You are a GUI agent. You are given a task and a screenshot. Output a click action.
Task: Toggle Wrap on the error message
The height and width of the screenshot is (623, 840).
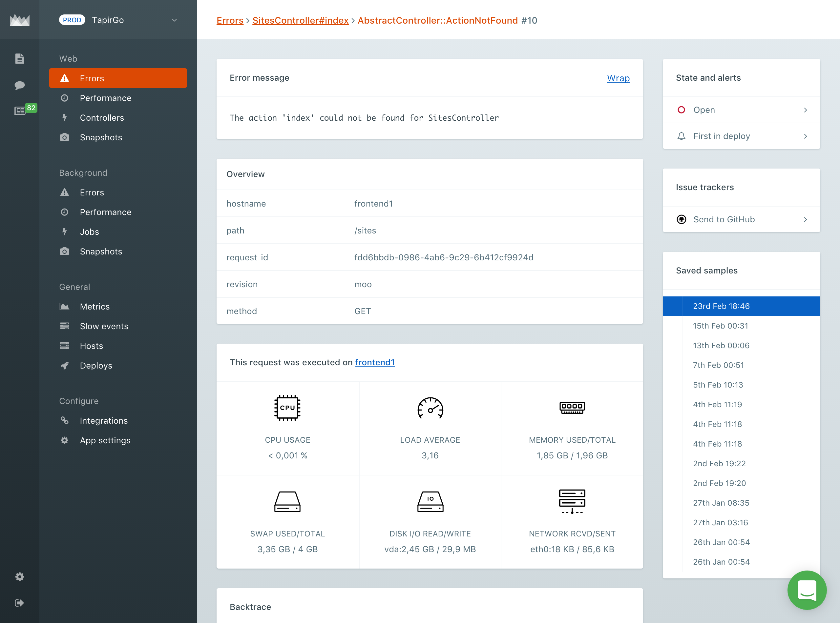click(x=618, y=78)
